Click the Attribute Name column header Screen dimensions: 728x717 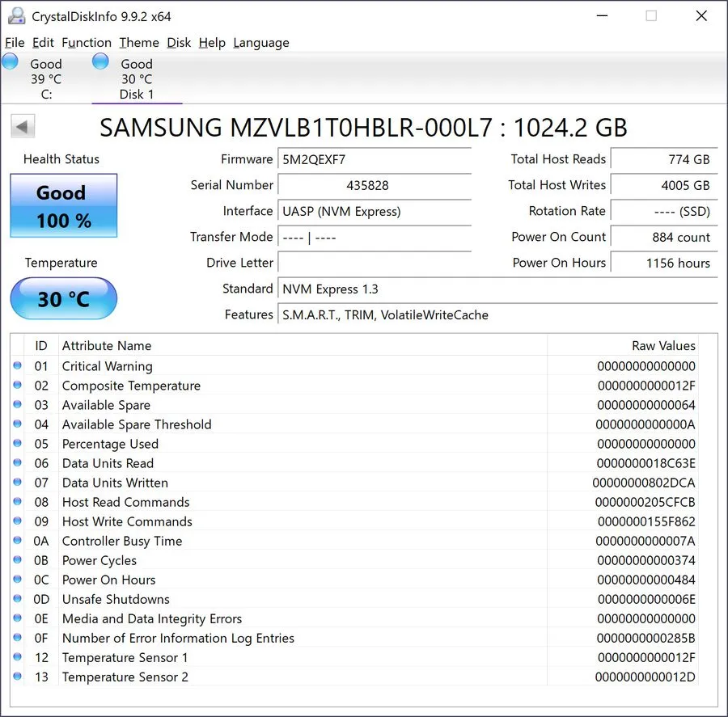point(303,346)
